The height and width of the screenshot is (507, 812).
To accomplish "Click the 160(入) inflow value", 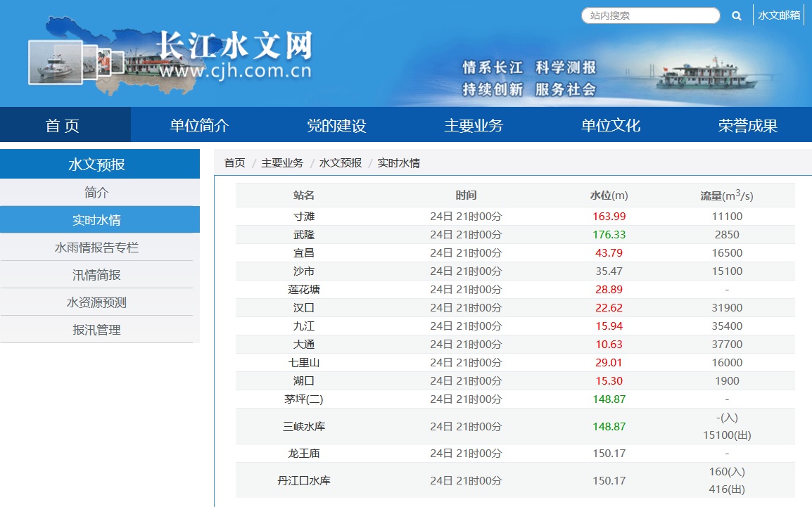I will 727,471.
